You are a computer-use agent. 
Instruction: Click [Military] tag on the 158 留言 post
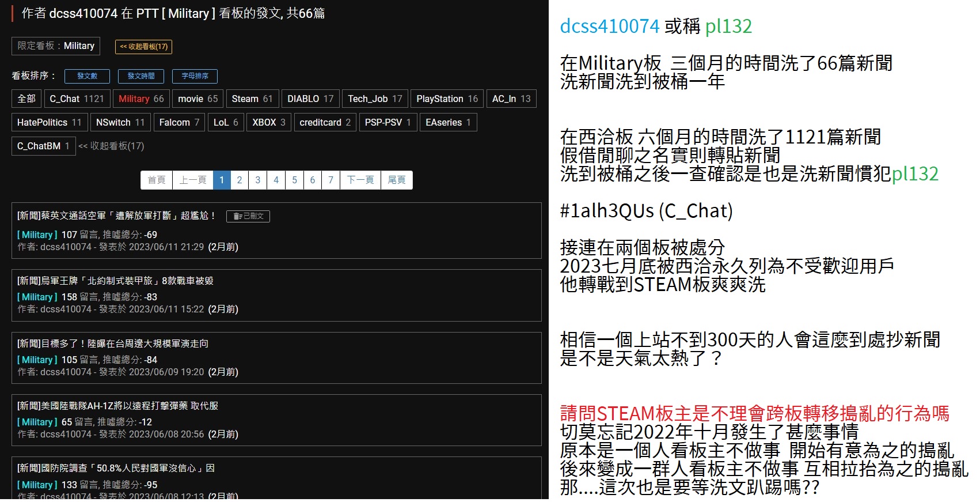37,297
